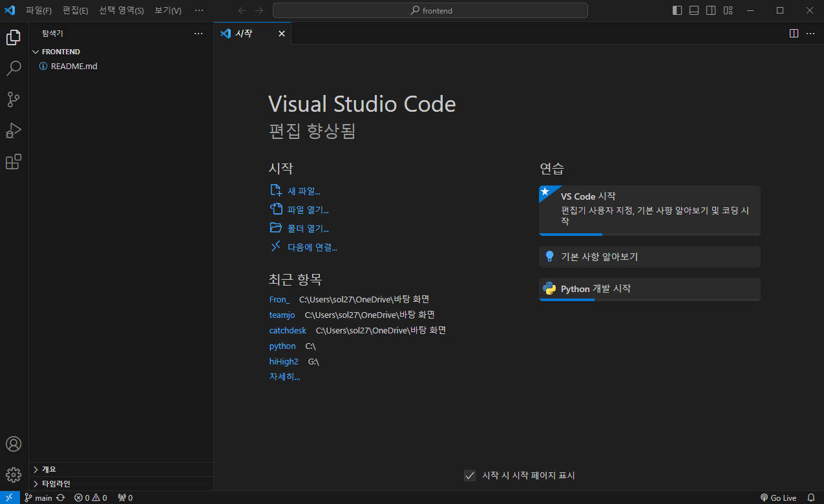Open recent project Fron_
824x504 pixels.
coord(279,299)
